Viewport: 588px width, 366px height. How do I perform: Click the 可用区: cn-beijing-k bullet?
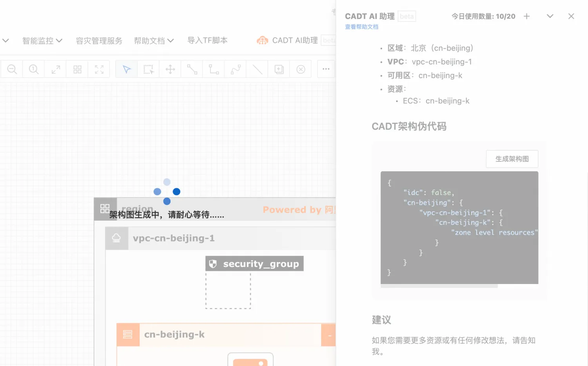pos(425,75)
